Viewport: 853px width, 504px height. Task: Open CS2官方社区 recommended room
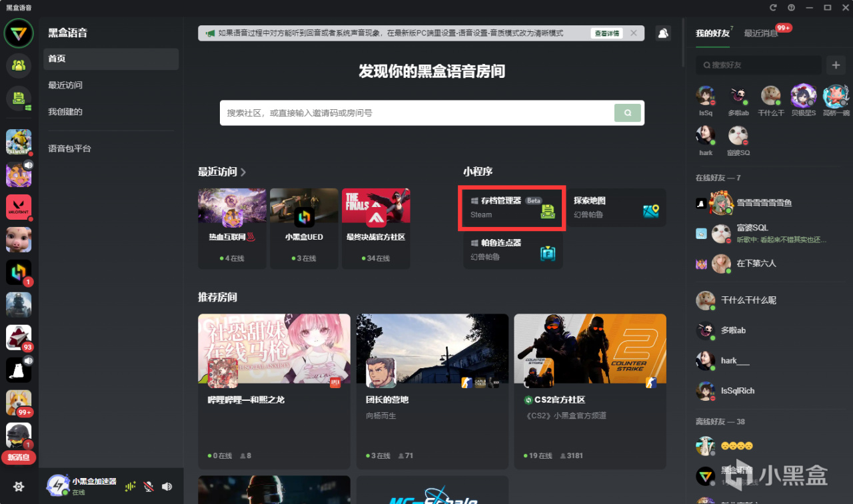point(590,391)
